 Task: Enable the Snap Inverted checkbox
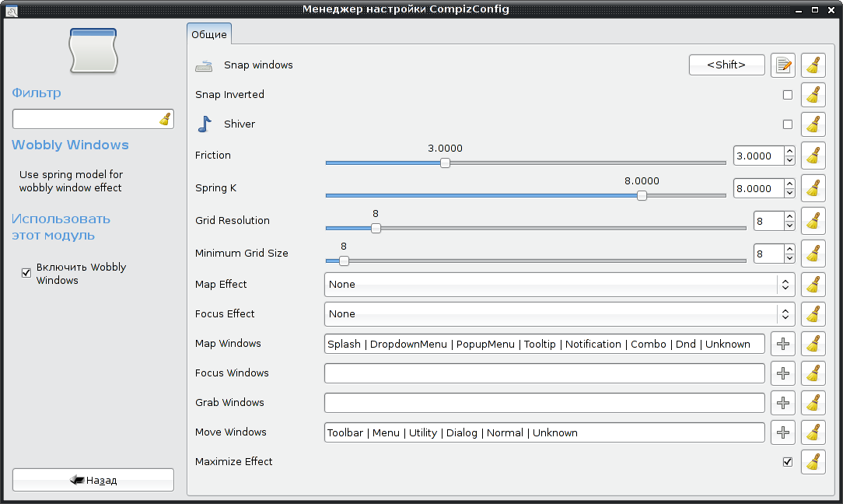tap(788, 95)
